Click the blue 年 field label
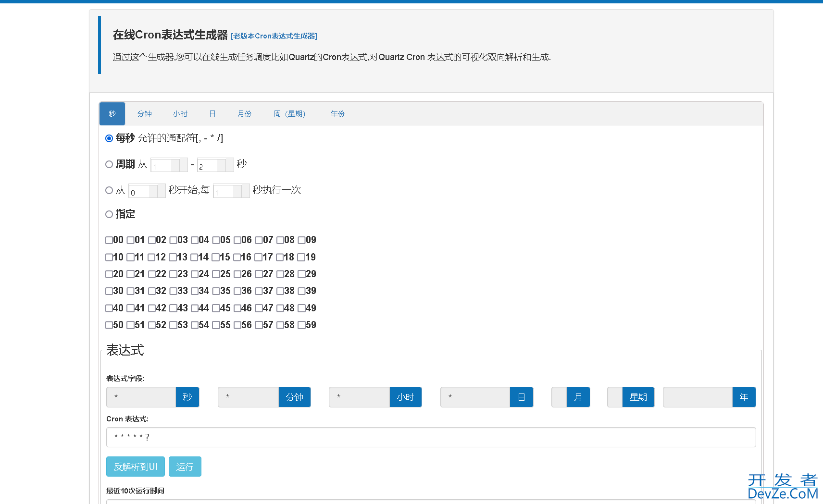The image size is (823, 504). [744, 397]
